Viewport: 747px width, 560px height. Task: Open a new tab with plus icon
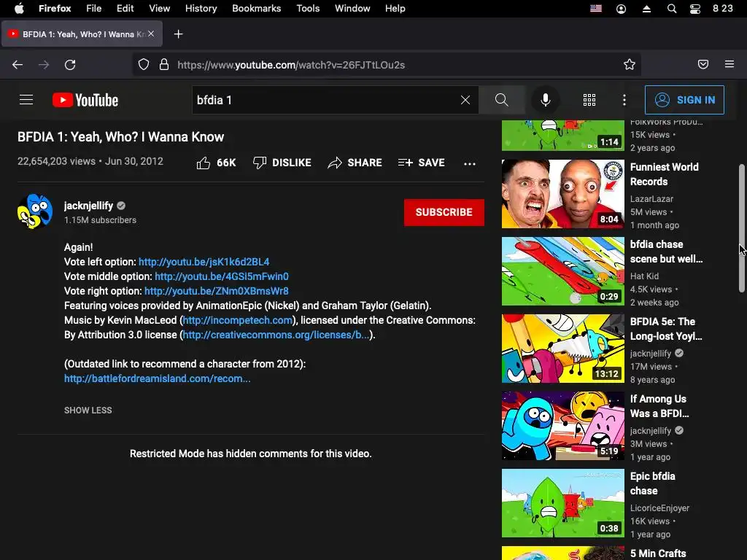[178, 34]
